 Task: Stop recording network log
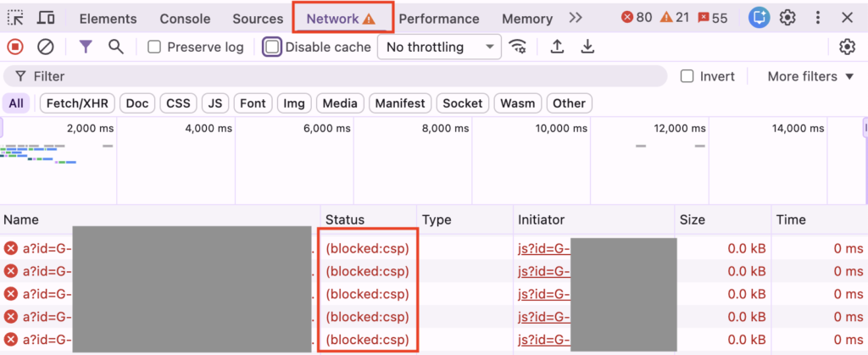click(15, 47)
